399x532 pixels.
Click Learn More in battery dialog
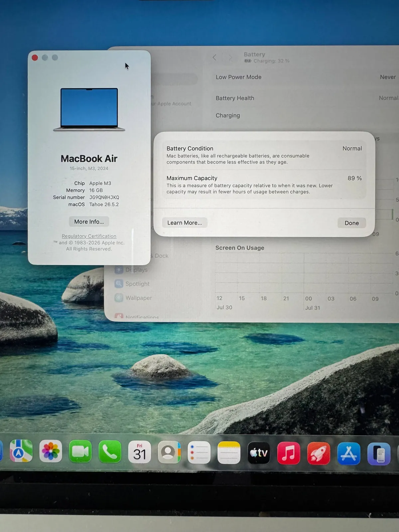(185, 223)
